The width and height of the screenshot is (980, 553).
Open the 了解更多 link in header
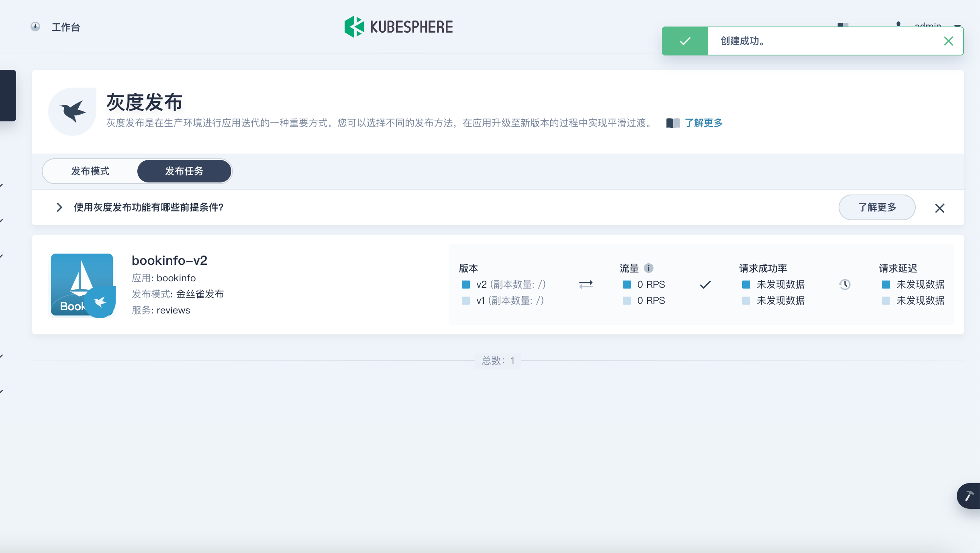[x=704, y=123]
